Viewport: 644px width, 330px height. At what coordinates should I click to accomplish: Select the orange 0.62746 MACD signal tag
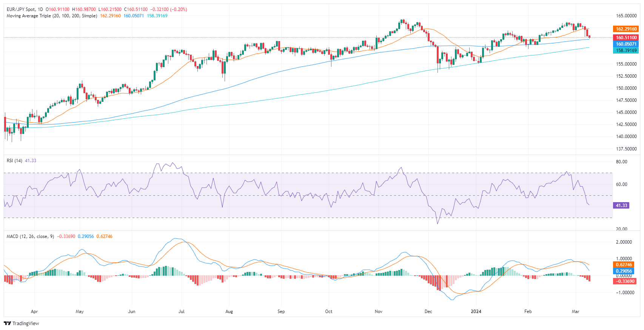tap(624, 265)
